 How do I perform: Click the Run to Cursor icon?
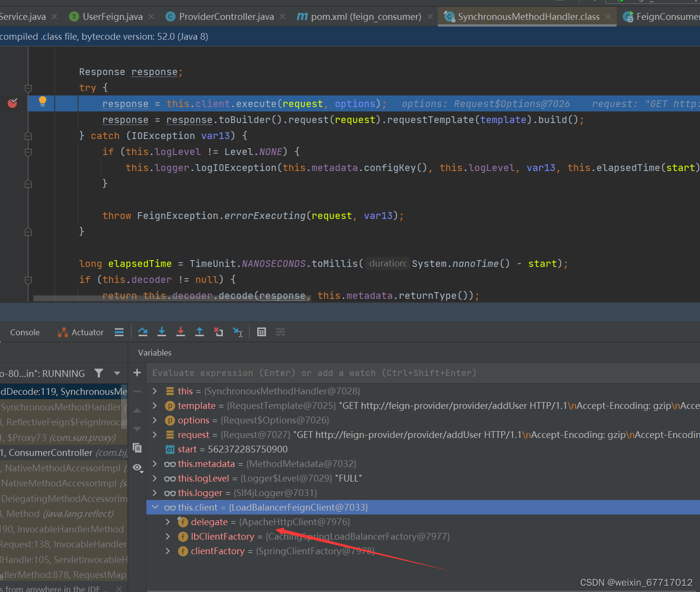pyautogui.click(x=238, y=332)
